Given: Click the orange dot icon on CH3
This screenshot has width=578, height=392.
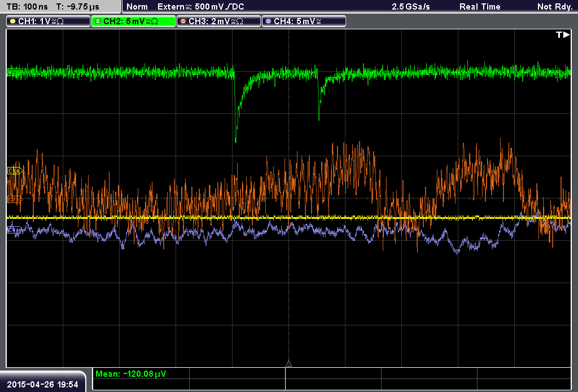Looking at the screenshot, I should (183, 21).
